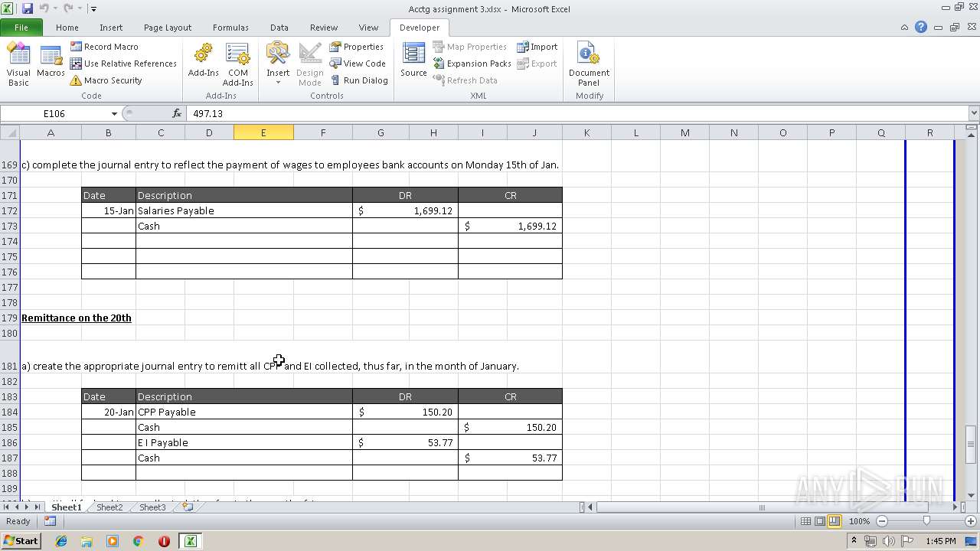This screenshot has width=980, height=551.
Task: Open control Properties
Action: point(357,47)
